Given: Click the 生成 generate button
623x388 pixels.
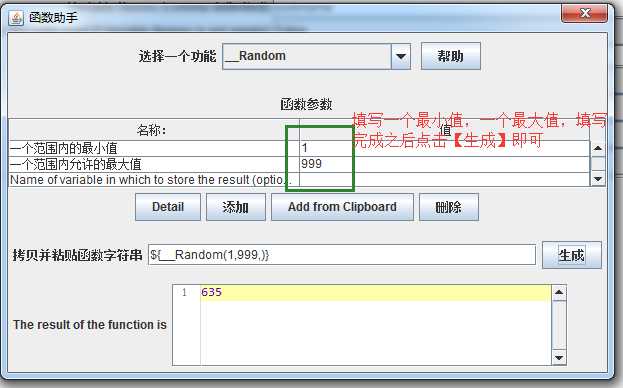Looking at the screenshot, I should [x=571, y=255].
